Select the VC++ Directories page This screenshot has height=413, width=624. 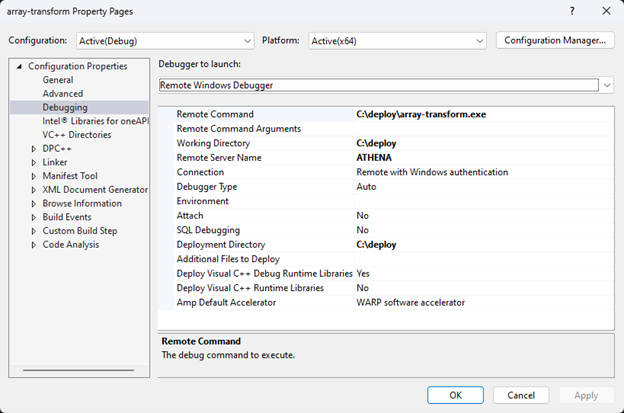[76, 135]
